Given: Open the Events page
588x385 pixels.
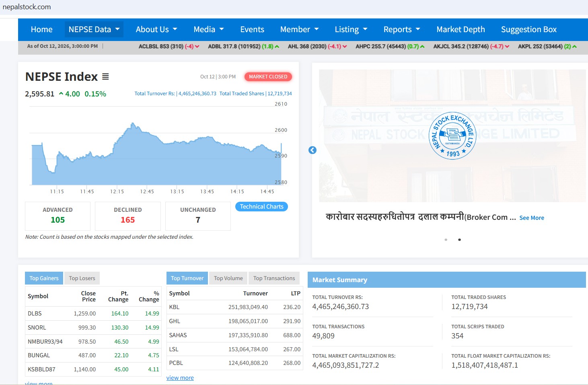Looking at the screenshot, I should (x=252, y=29).
